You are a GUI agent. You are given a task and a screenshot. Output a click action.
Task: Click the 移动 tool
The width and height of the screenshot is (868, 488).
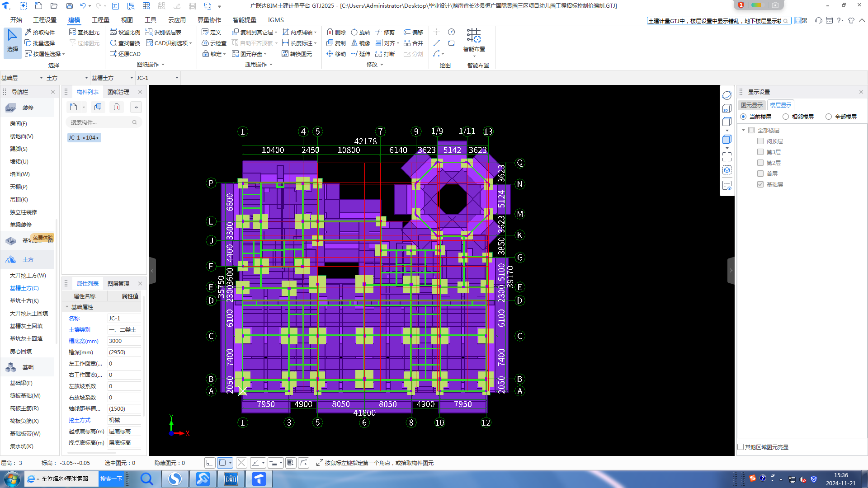(x=336, y=54)
